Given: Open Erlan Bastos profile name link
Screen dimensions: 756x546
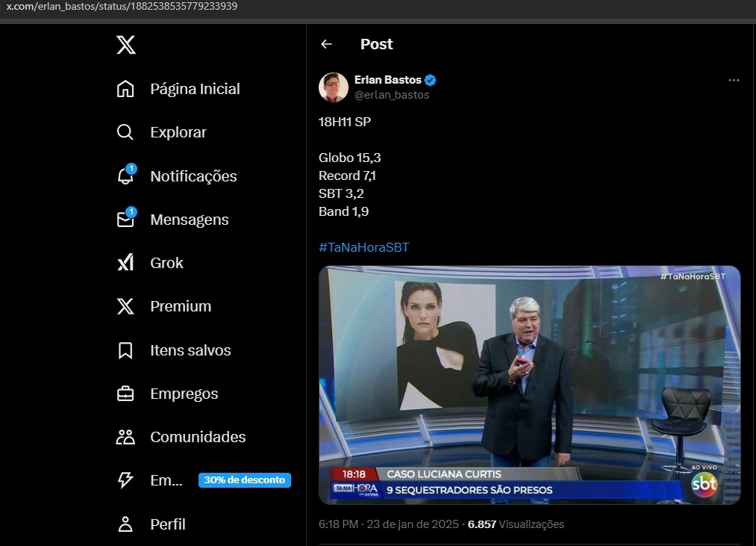Looking at the screenshot, I should (387, 80).
